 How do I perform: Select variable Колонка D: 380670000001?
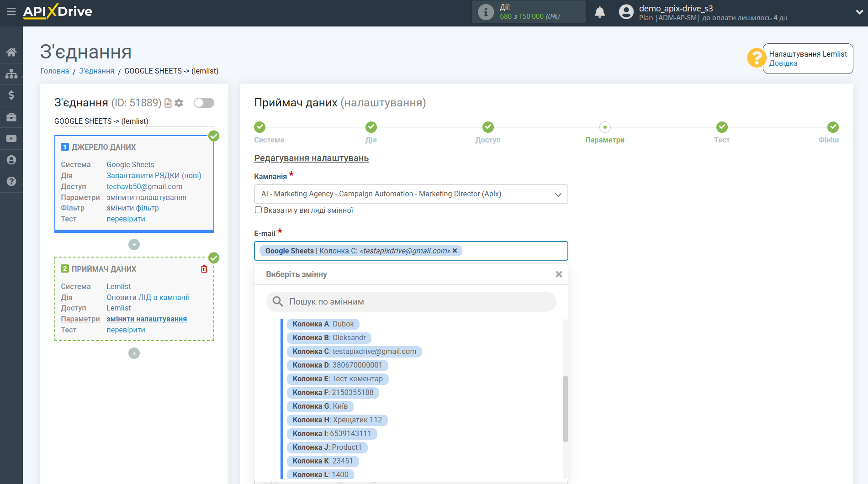(337, 365)
